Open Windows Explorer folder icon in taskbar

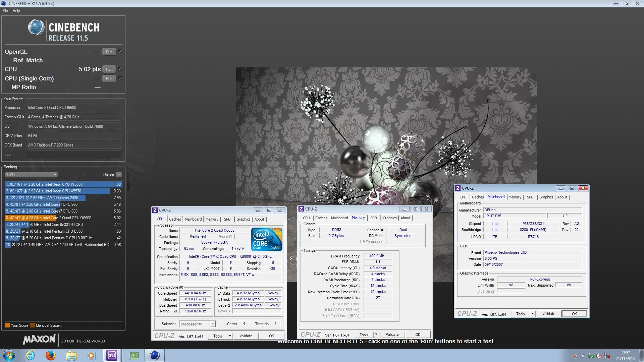coord(71,355)
